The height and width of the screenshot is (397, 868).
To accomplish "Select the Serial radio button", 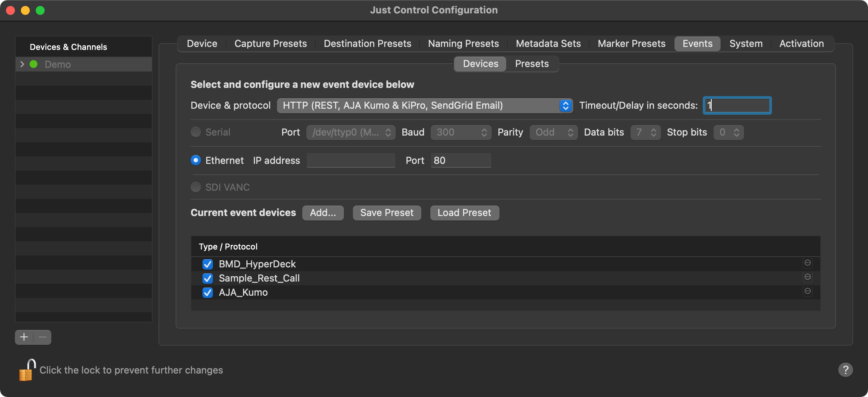I will [x=196, y=132].
